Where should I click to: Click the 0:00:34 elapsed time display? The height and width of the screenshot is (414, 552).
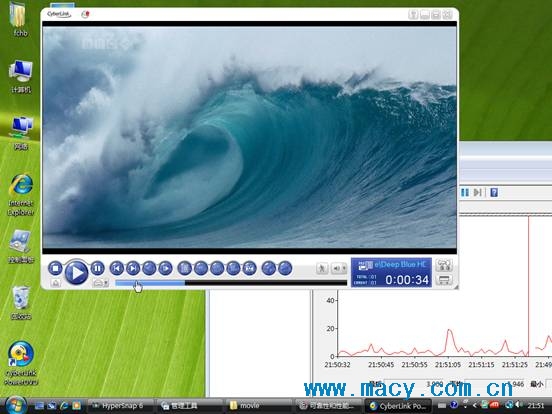pos(407,280)
